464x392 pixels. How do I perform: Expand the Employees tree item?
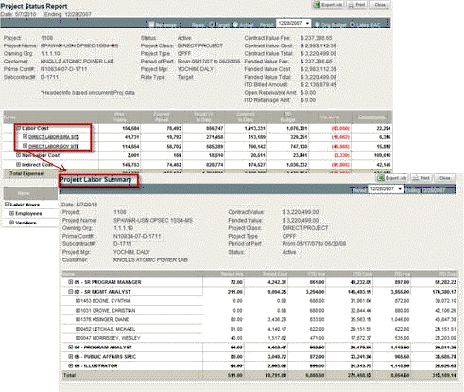tap(11, 213)
